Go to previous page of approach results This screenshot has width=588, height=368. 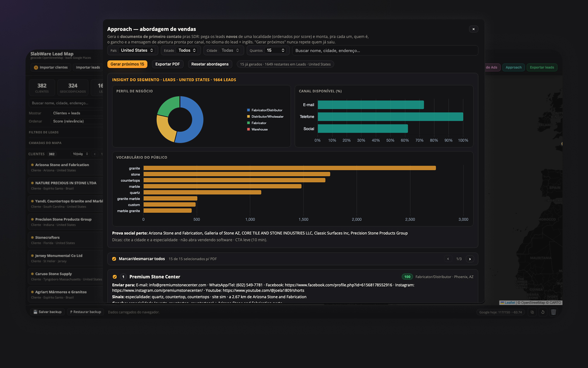pos(448,259)
